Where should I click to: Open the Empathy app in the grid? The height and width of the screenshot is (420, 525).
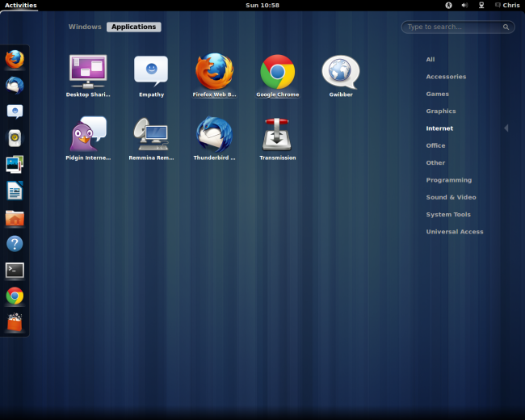pos(151,76)
